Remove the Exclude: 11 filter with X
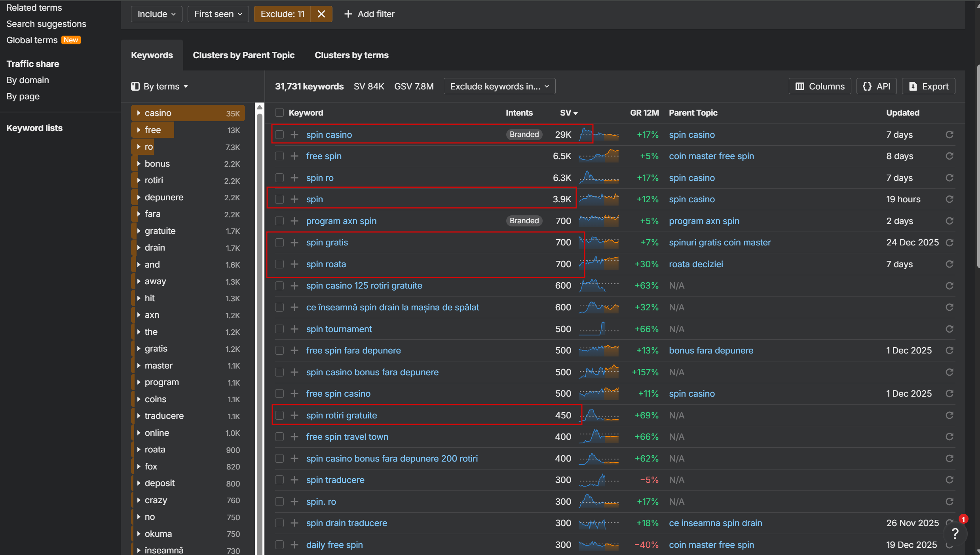This screenshot has height=555, width=980. (321, 14)
